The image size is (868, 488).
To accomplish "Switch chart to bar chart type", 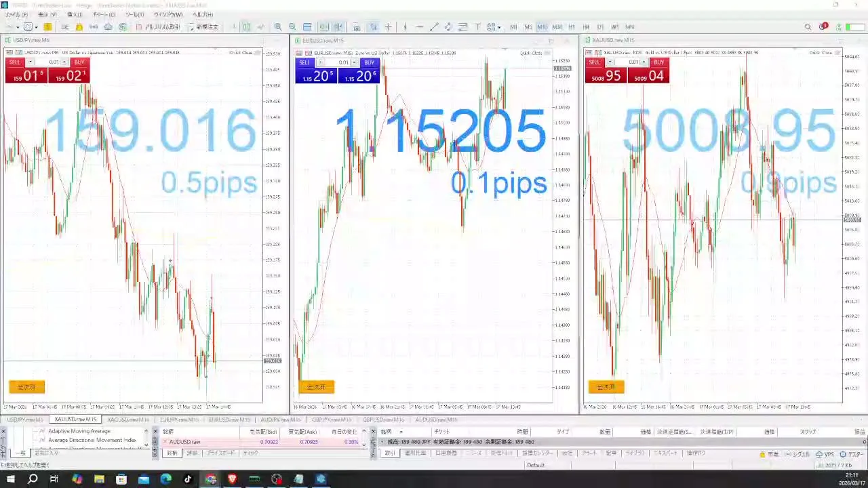I will (233, 27).
